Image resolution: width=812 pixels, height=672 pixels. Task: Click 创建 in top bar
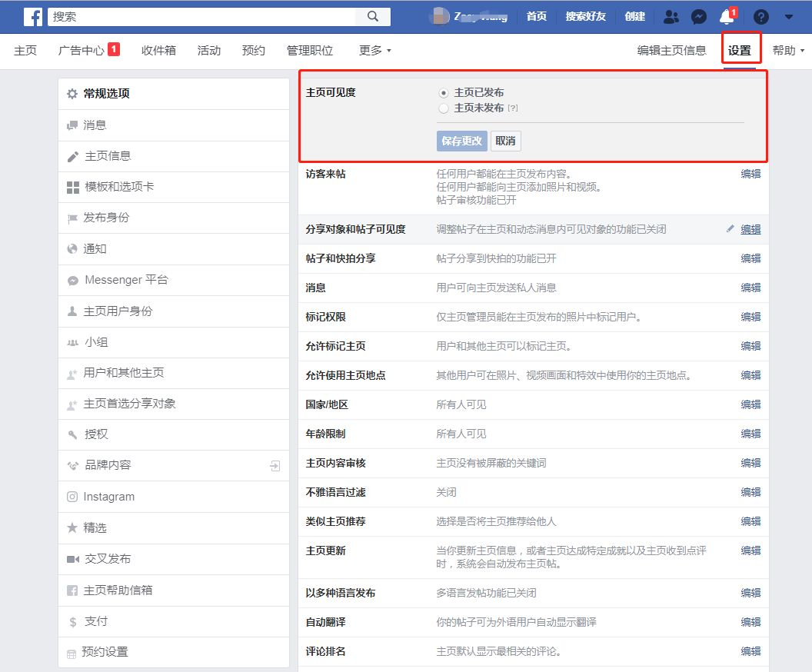[634, 17]
